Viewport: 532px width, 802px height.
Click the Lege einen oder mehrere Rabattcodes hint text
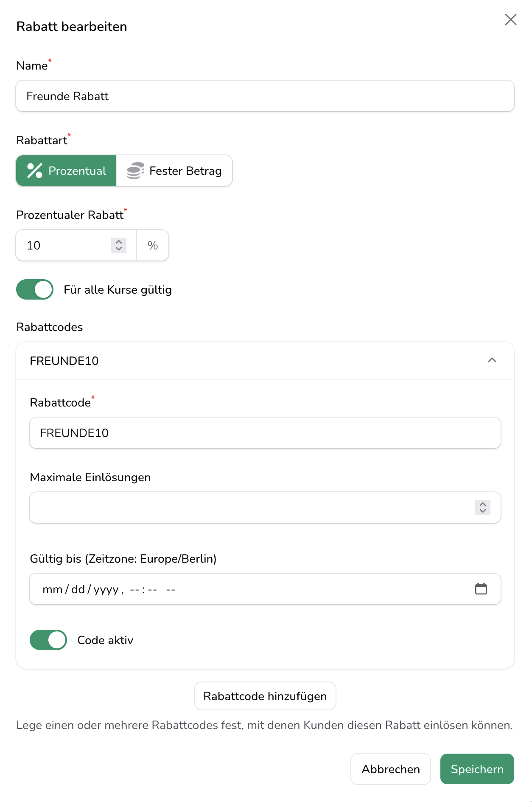[x=265, y=725]
